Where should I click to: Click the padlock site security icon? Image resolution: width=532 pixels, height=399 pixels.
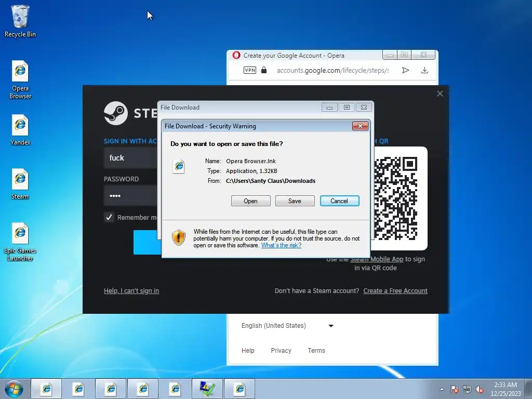(x=264, y=70)
